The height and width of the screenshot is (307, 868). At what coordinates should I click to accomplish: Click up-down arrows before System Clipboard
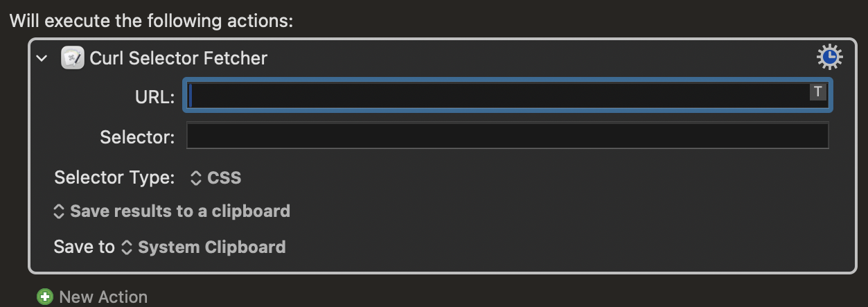(x=126, y=247)
